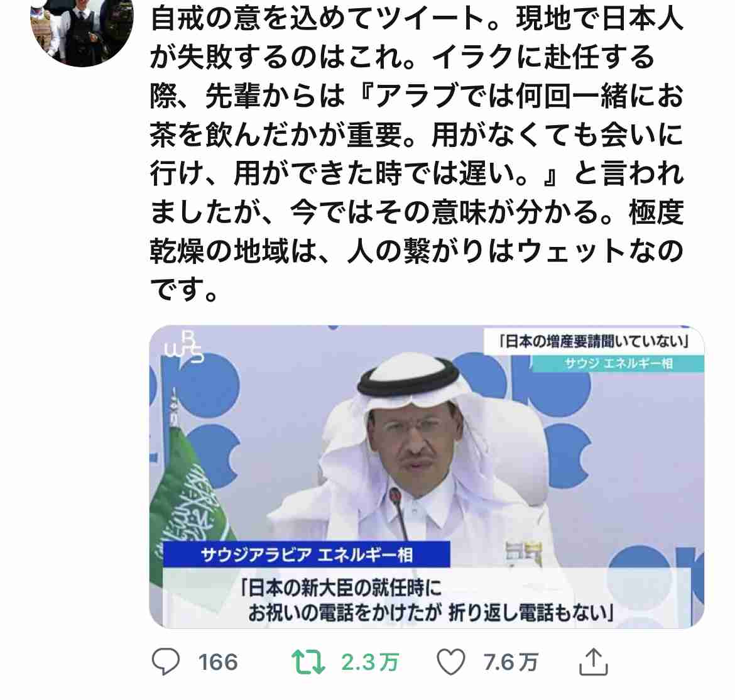The height and width of the screenshot is (700, 735).
Task: Click the 166 reply count
Action: point(218,662)
